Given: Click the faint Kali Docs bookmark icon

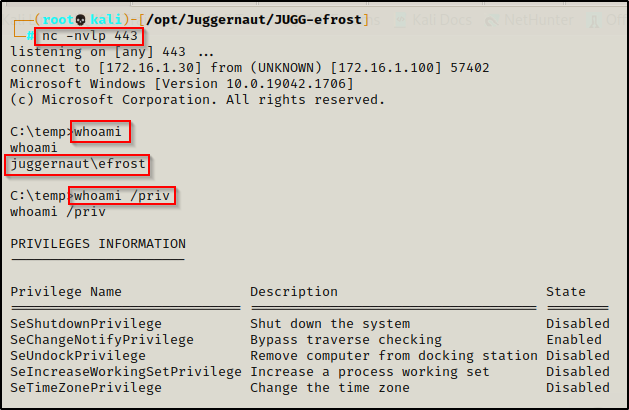Looking at the screenshot, I should 400,20.
